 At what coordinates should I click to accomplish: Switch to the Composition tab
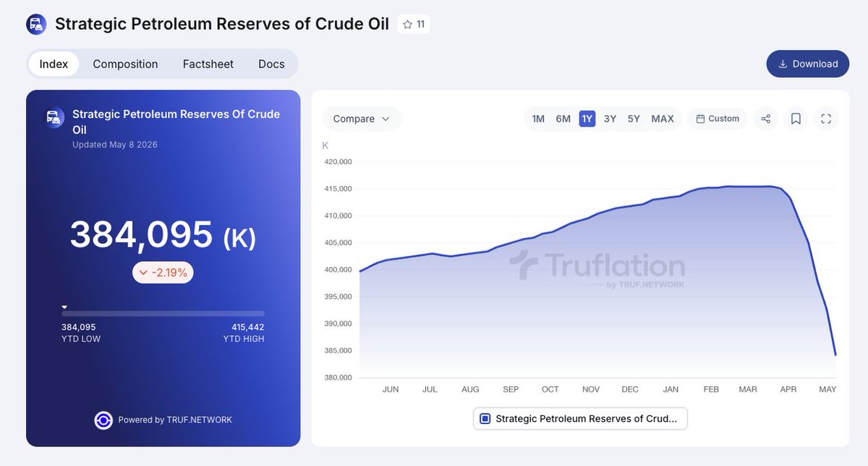[125, 64]
